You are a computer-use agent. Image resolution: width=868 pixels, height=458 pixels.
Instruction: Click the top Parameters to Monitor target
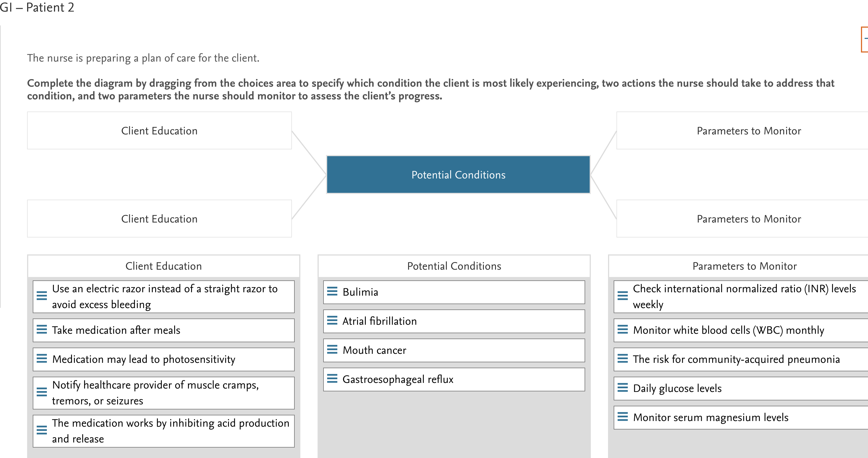tap(742, 130)
